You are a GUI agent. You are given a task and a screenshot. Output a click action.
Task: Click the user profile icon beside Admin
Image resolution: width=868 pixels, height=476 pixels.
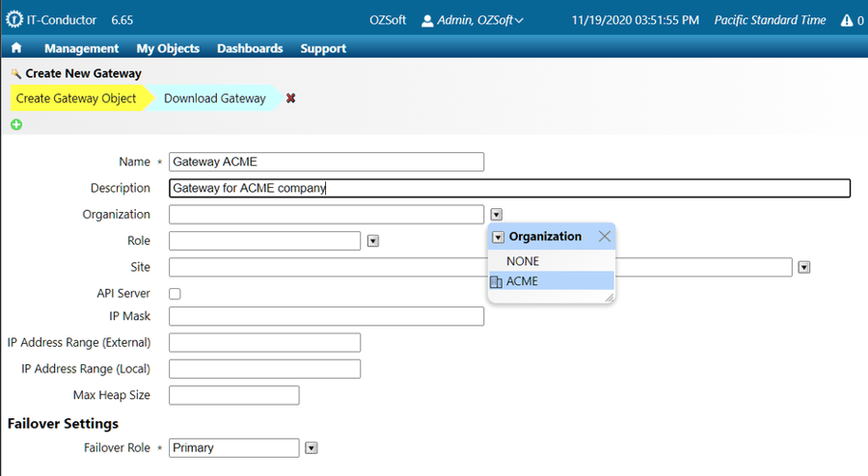pos(428,20)
